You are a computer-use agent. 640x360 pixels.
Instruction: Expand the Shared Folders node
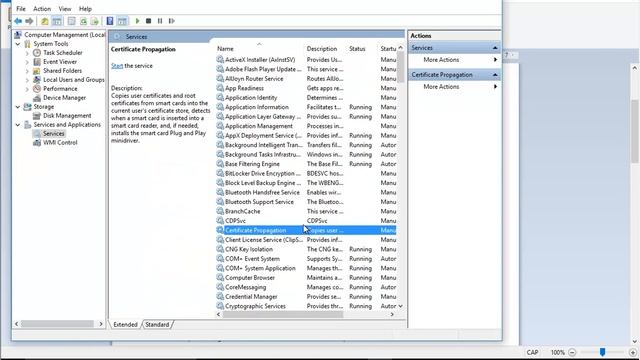[27, 71]
